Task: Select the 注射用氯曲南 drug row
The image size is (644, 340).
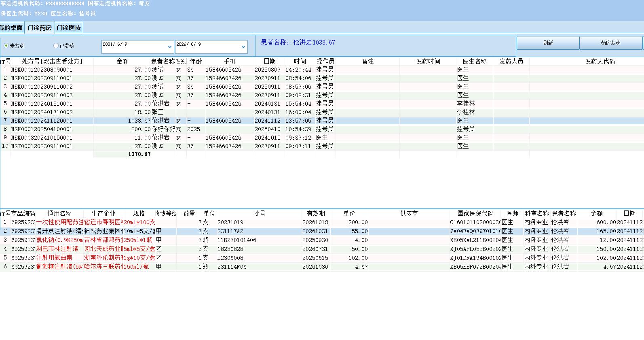Action: (322, 258)
